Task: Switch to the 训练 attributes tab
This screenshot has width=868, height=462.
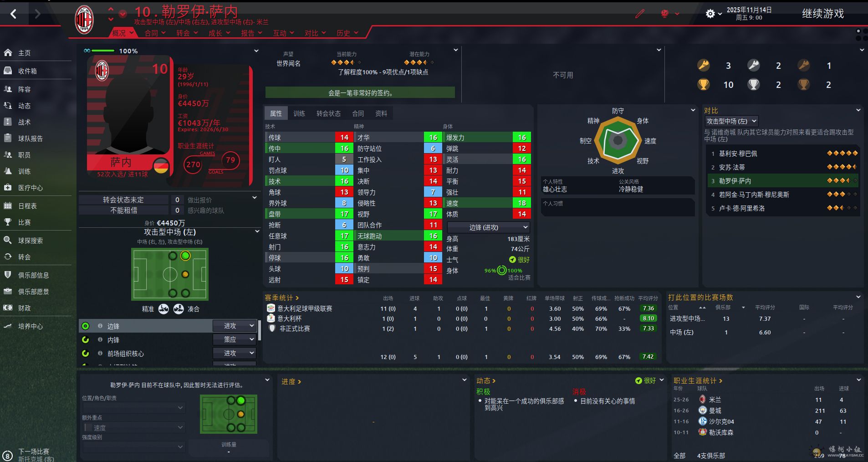Action: (x=299, y=113)
